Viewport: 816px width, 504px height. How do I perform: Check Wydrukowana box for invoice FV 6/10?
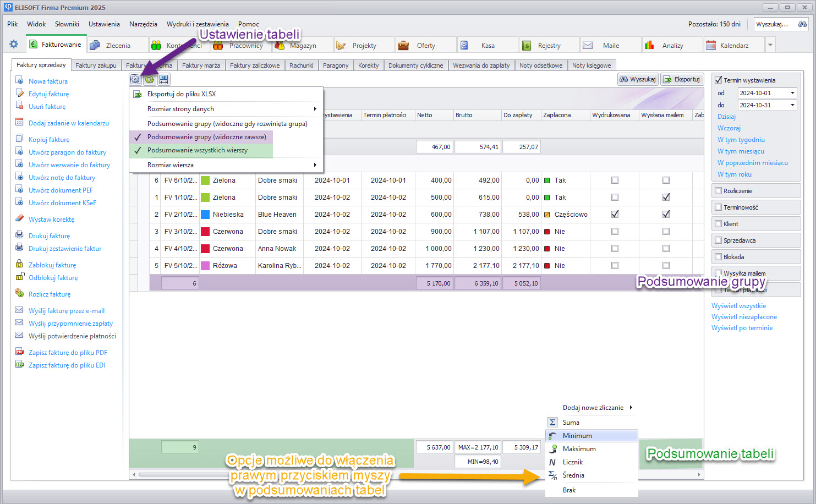coord(615,180)
